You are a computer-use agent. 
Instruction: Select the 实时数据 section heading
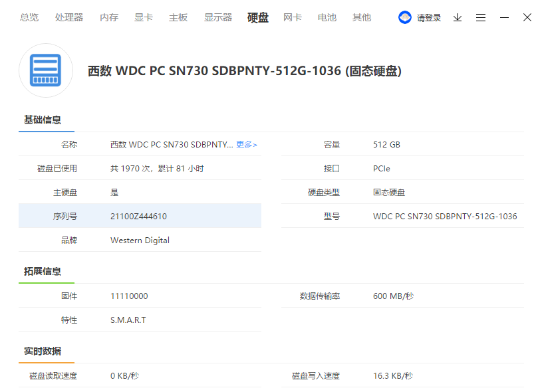click(x=43, y=351)
